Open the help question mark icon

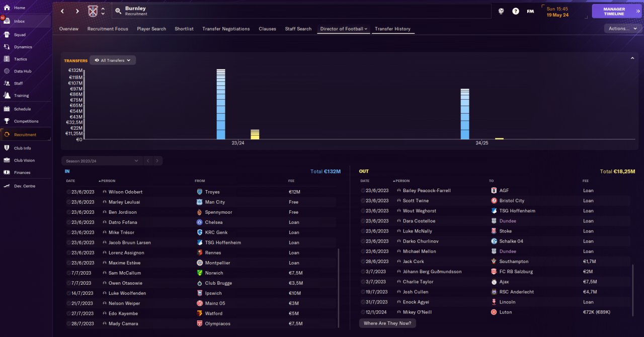tap(516, 11)
